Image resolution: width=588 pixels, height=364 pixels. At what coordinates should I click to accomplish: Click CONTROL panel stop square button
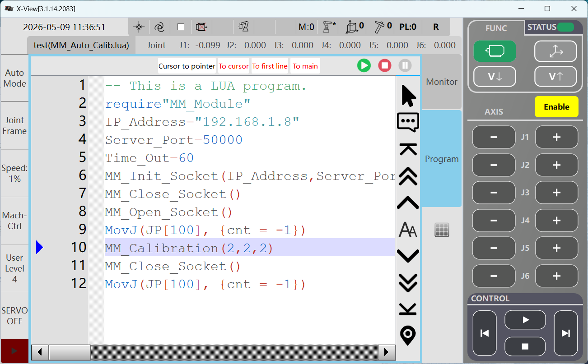pyautogui.click(x=525, y=346)
